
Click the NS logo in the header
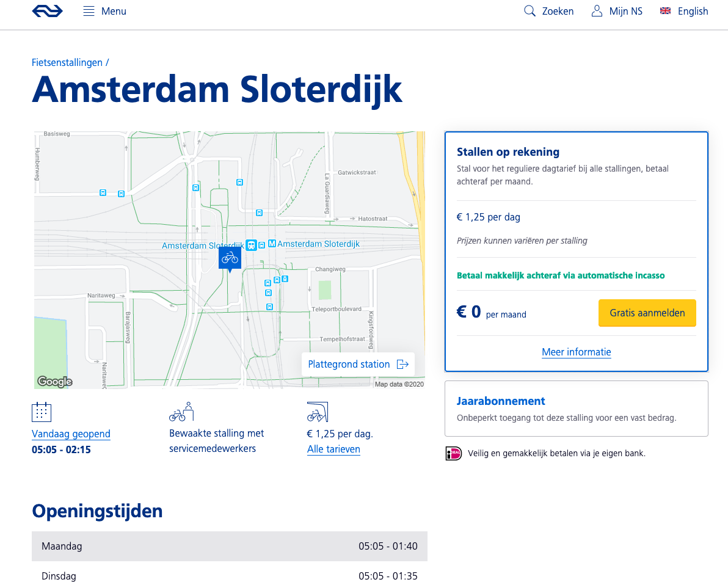[47, 10]
